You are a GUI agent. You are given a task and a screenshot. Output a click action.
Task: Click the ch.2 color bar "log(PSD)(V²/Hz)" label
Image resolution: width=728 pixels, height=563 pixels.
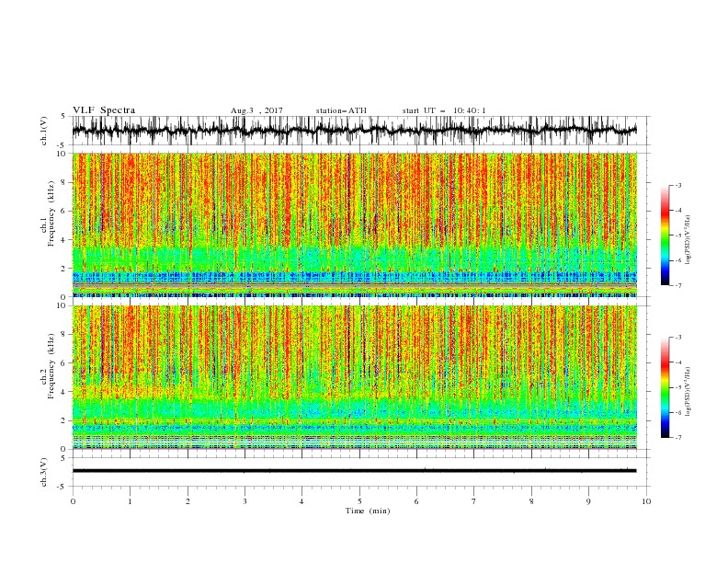pos(688,392)
